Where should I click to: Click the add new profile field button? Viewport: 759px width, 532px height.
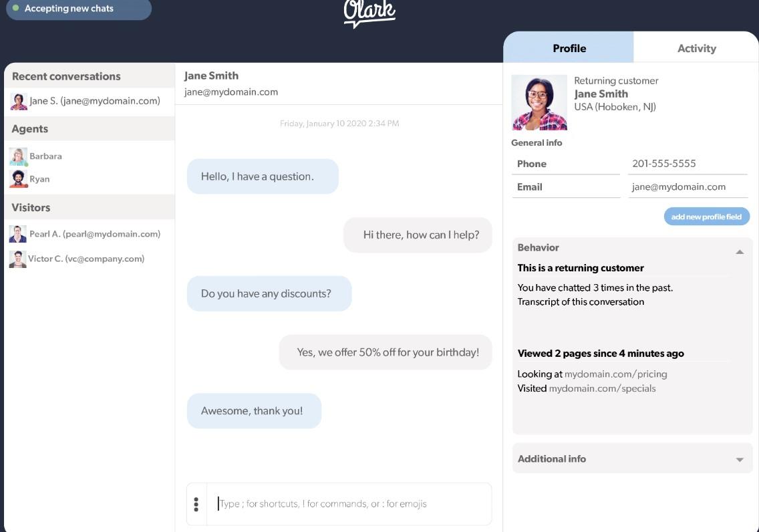coord(706,217)
